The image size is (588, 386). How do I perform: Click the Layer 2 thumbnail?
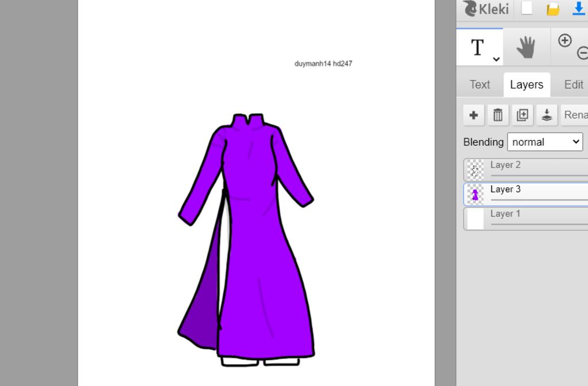click(475, 170)
